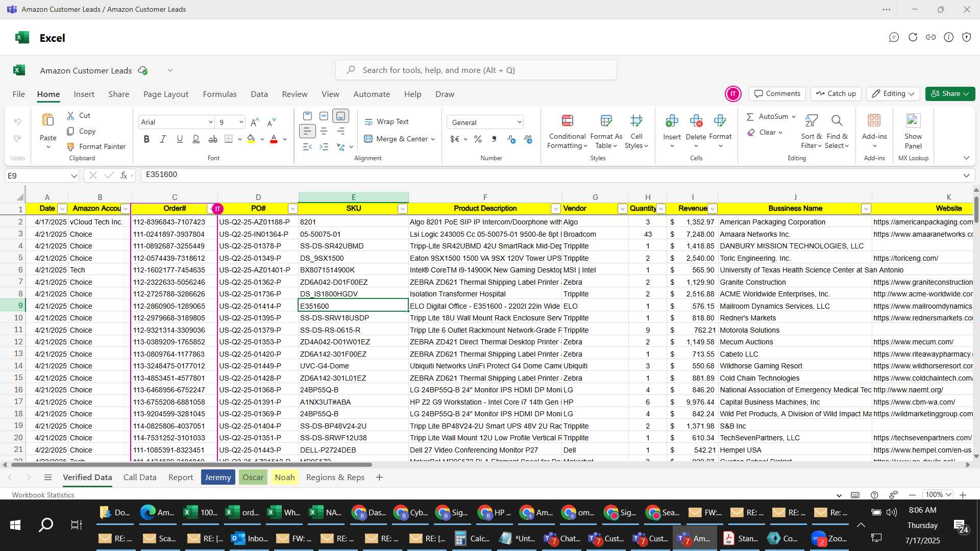Apply Italic formatting
The image size is (980, 551).
click(x=163, y=139)
